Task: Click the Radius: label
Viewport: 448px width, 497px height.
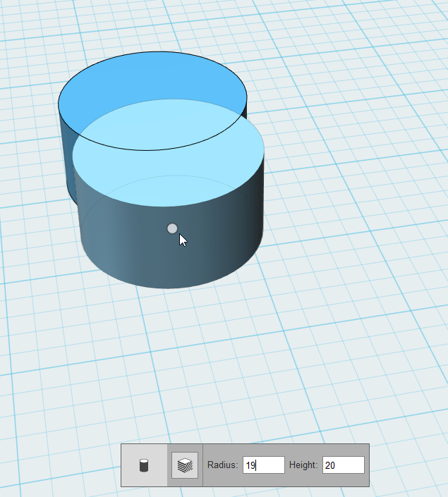Action: click(x=222, y=465)
